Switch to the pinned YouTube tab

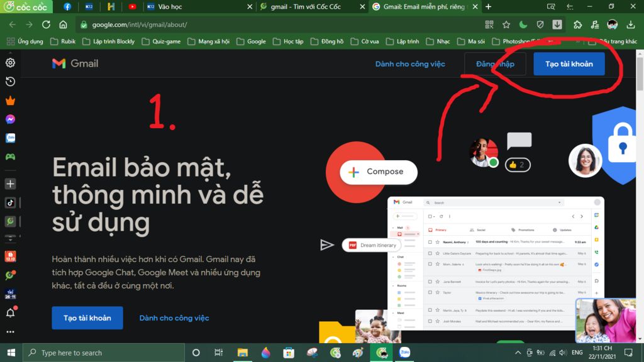132,6
